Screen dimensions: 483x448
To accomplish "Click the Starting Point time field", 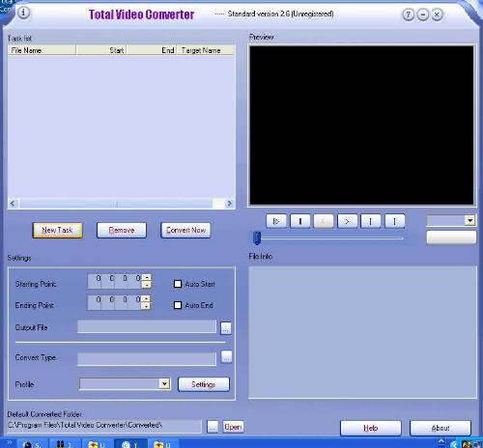I will pyautogui.click(x=115, y=281).
